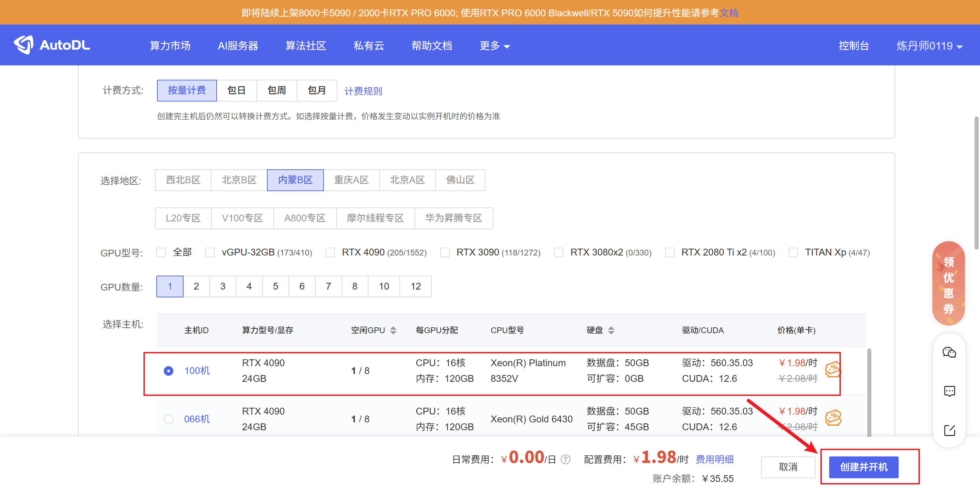
Task: Open the 计费规则 link
Action: click(x=363, y=91)
